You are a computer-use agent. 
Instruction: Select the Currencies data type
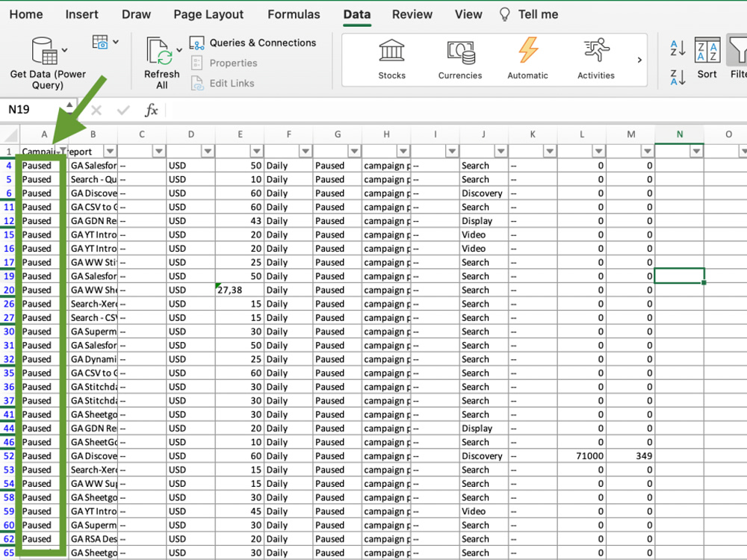click(x=459, y=60)
